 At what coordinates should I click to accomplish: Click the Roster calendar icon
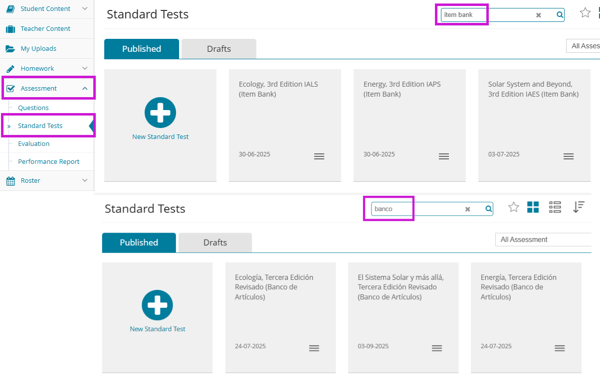pos(10,181)
